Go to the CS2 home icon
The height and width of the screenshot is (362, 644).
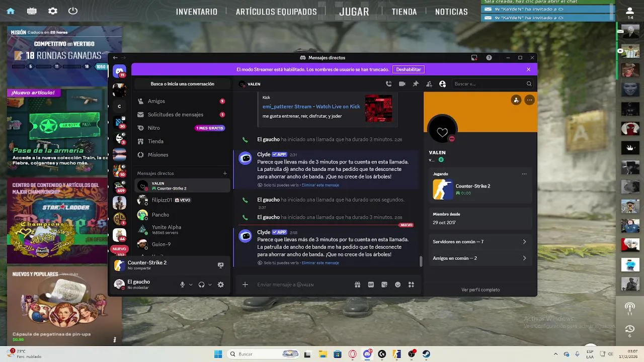tap(11, 11)
